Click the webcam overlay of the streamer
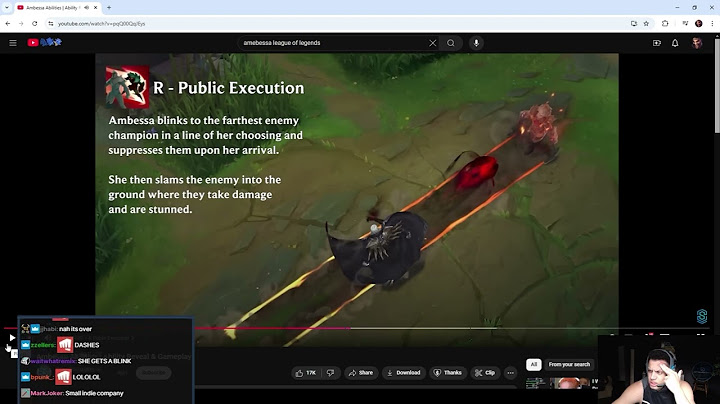The width and height of the screenshot is (720, 404). [659, 370]
